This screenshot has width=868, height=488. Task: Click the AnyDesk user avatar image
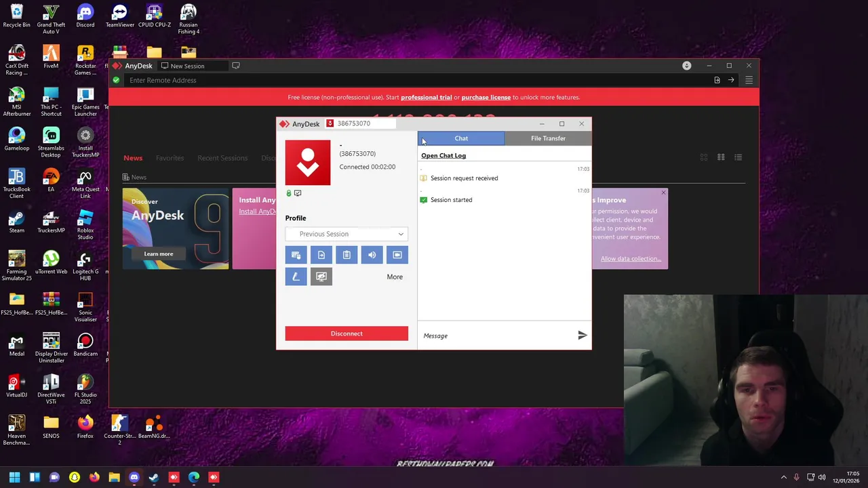pos(308,163)
